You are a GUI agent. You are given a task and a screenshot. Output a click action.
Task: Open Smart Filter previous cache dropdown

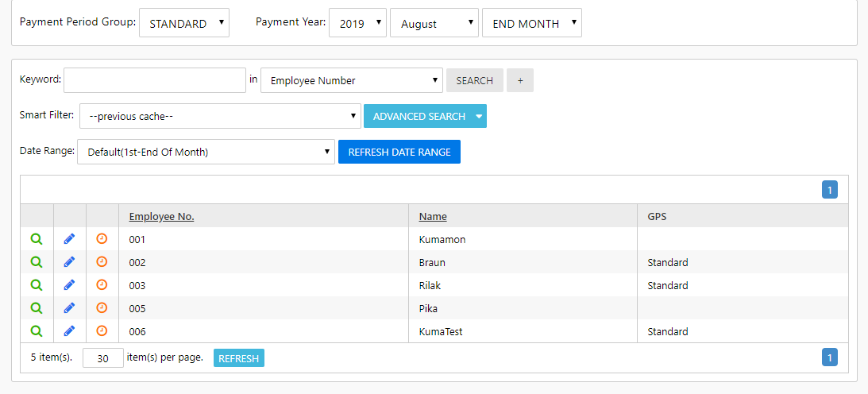point(220,116)
